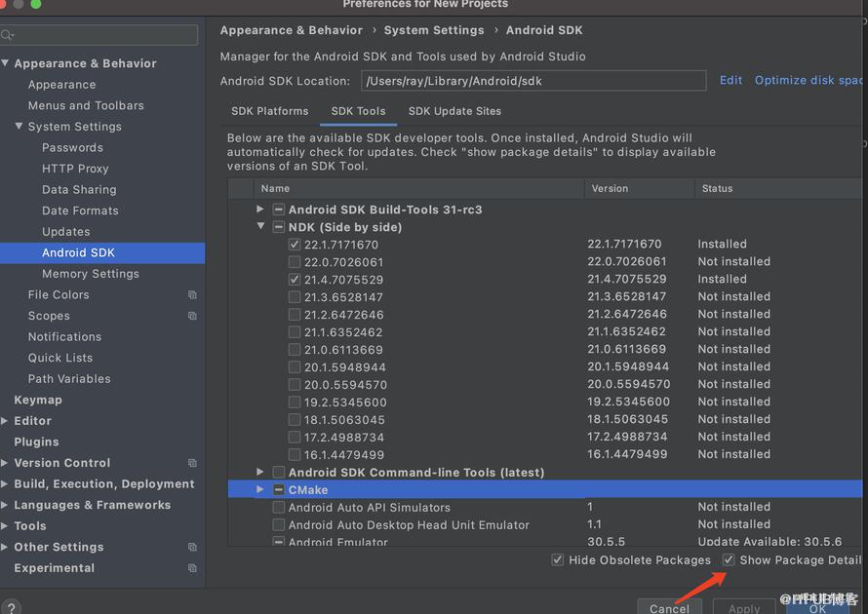The height and width of the screenshot is (614, 868).
Task: Click the Apply button
Action: 744,608
